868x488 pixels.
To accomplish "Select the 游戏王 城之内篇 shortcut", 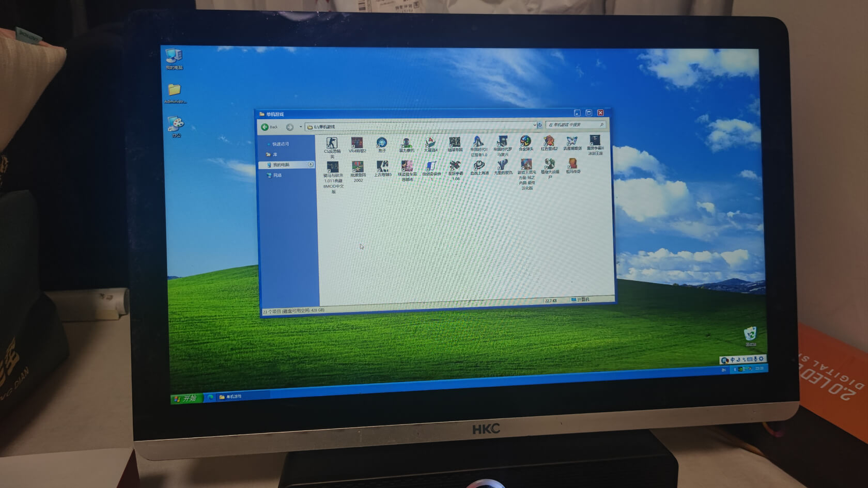I will tap(526, 175).
